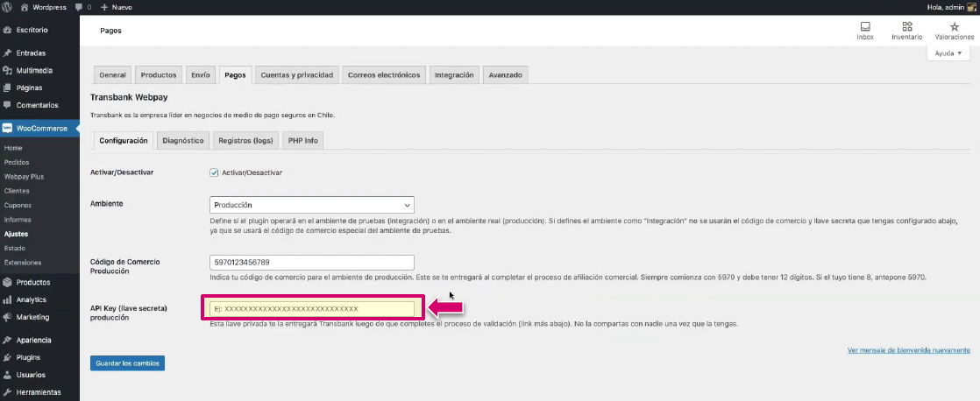Open Webpay Plus submenu item

pyautogui.click(x=24, y=177)
